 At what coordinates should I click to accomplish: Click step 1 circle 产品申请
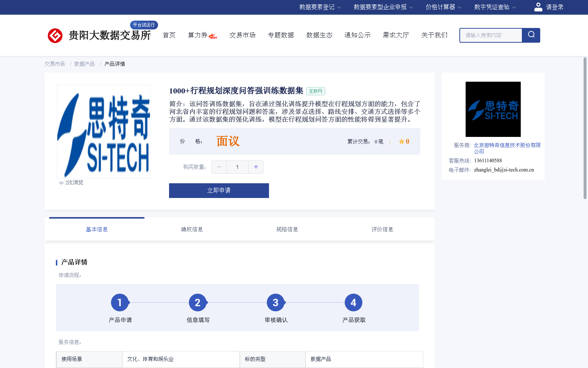point(120,302)
